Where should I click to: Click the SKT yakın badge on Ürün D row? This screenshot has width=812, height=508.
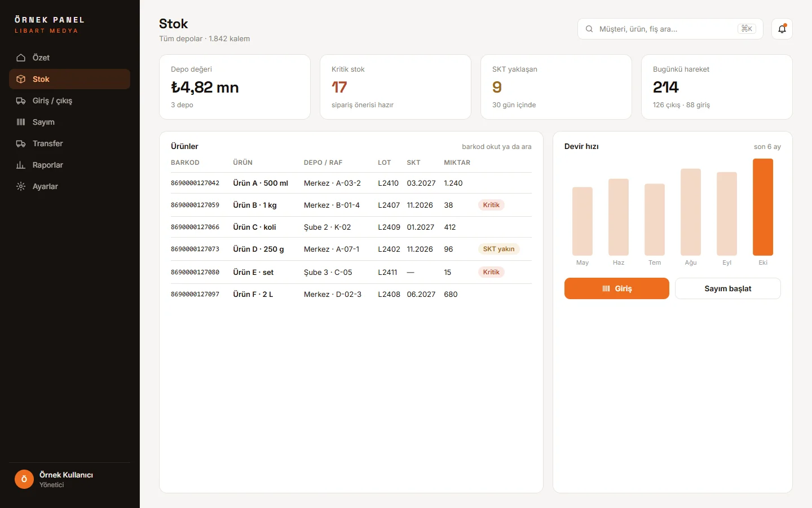tap(498, 249)
